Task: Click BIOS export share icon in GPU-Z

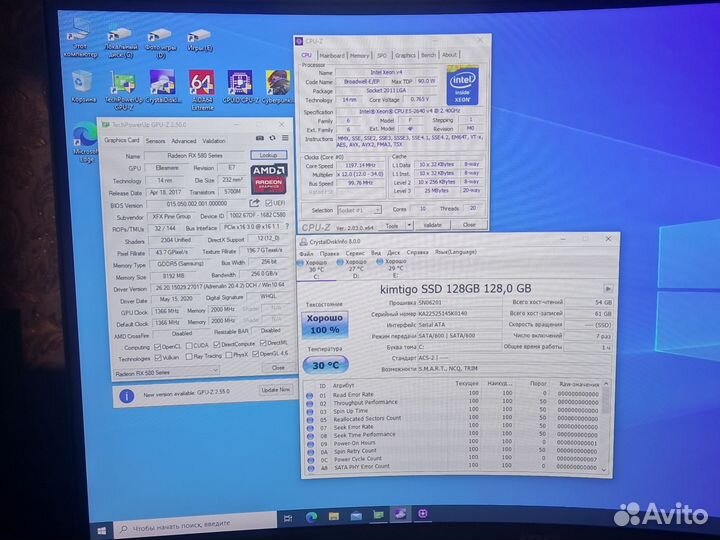Action: (254, 202)
